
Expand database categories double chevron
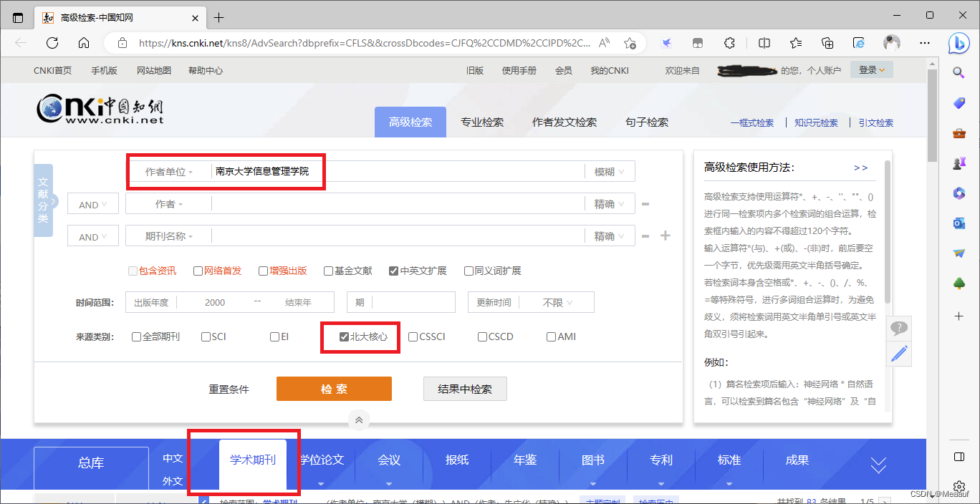[x=878, y=465]
